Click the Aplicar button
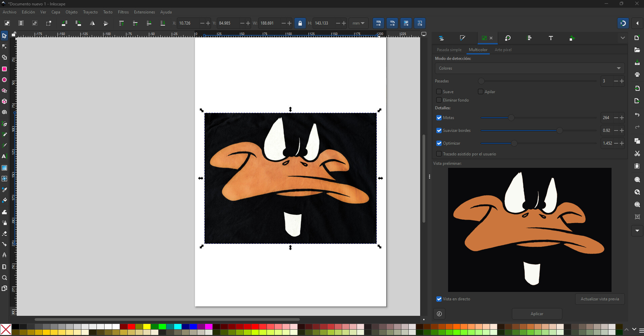Image resolution: width=644 pixels, height=336 pixels. pyautogui.click(x=537, y=314)
